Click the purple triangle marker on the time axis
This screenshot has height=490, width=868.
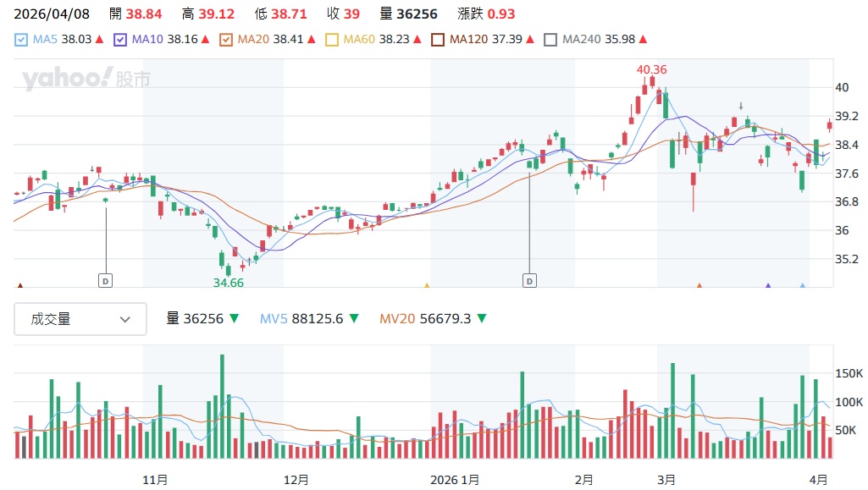(768, 286)
